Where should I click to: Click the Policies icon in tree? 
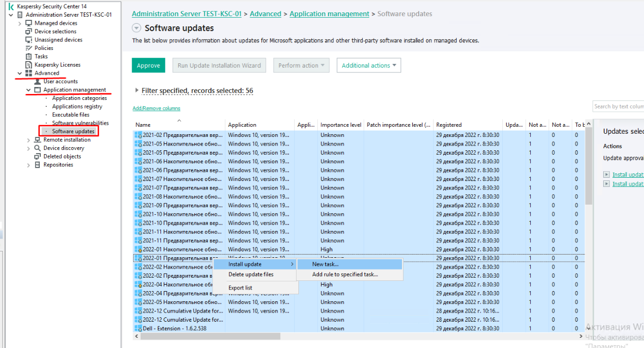coord(29,48)
